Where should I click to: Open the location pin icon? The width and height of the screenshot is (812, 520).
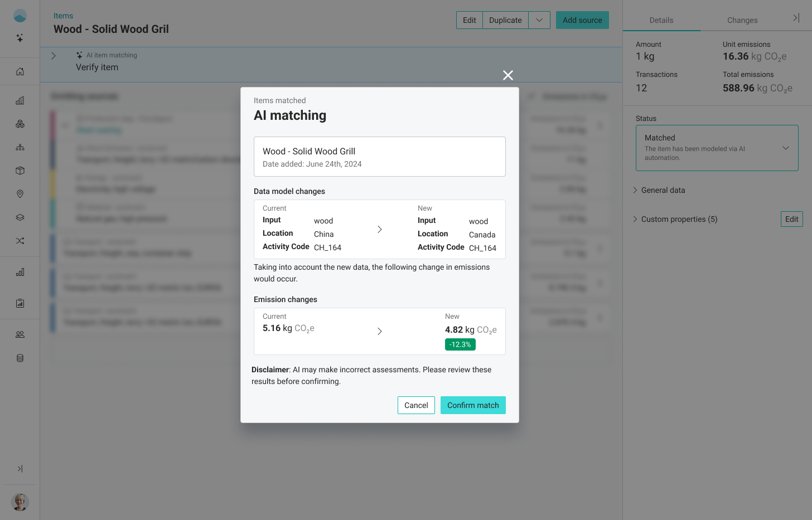[20, 193]
